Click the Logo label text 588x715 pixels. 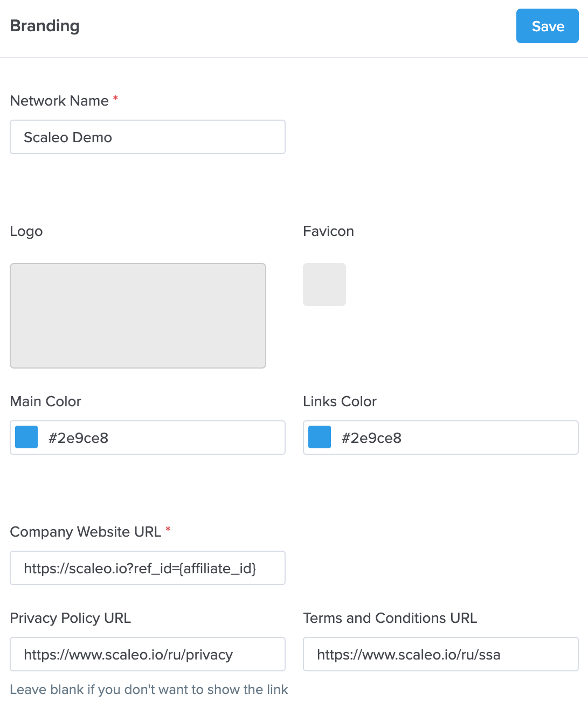pyautogui.click(x=26, y=231)
